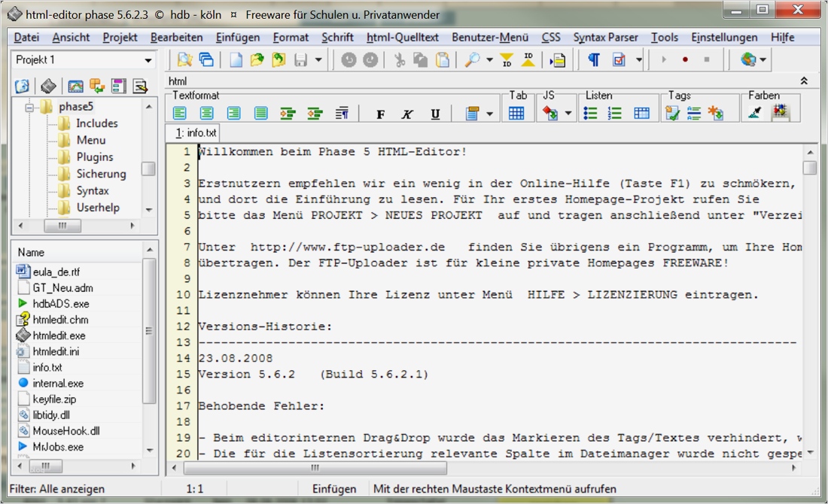
Task: Open the search options dropdown arrow
Action: point(489,59)
